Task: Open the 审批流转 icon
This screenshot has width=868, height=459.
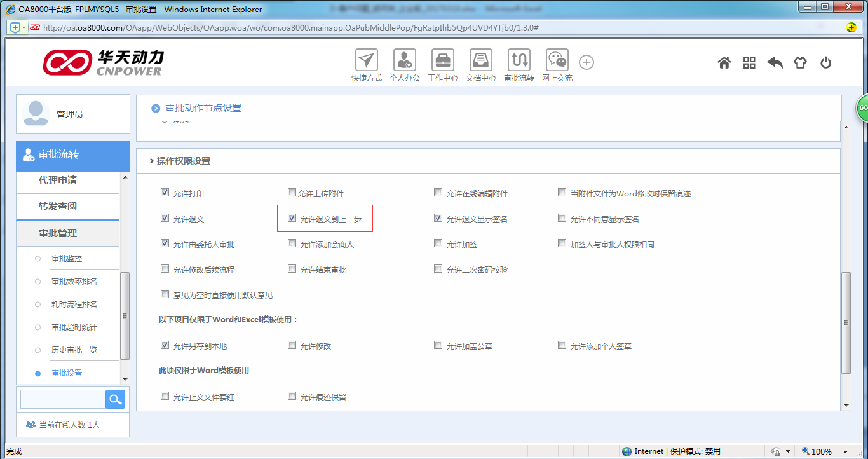Action: [519, 60]
